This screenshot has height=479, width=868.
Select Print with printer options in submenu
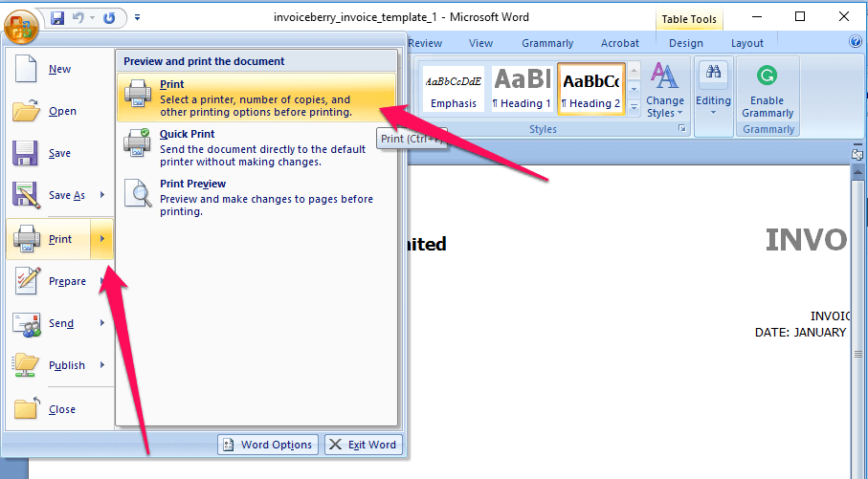pyautogui.click(x=256, y=98)
